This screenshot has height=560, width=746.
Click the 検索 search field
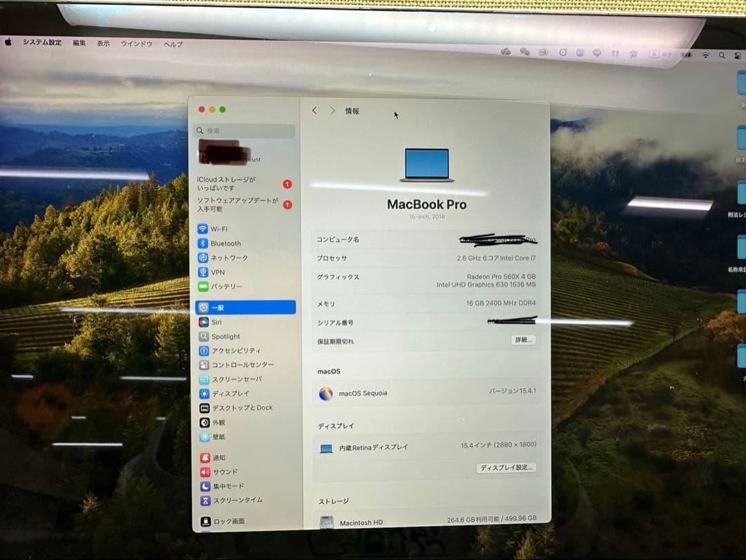coord(243,130)
